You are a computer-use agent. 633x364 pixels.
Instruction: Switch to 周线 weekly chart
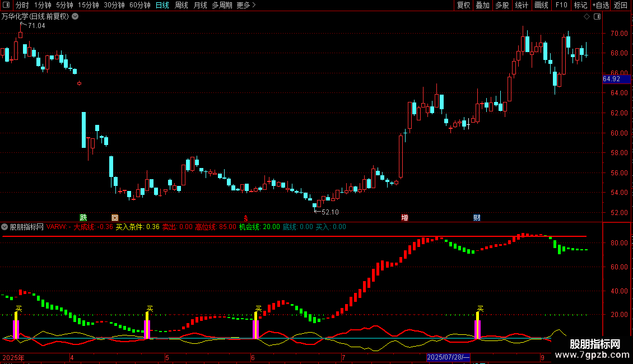(181, 5)
